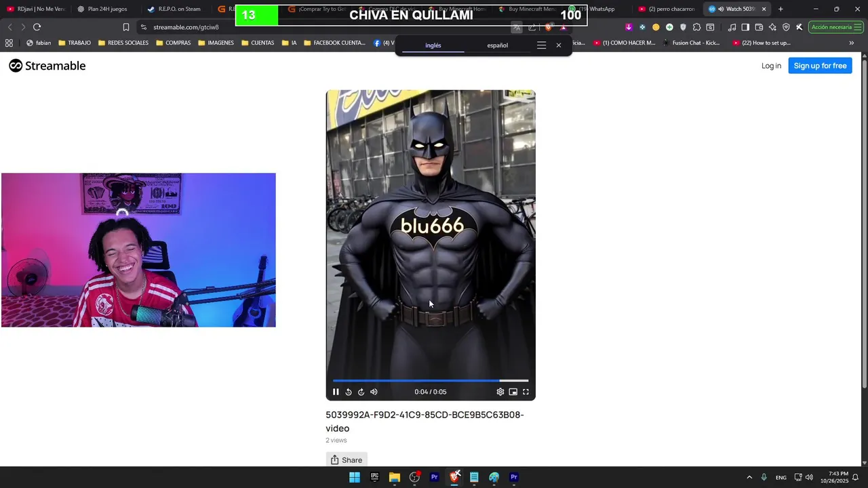
Task: Open '(1) COMO HACER M...' bookmark
Action: pos(624,43)
